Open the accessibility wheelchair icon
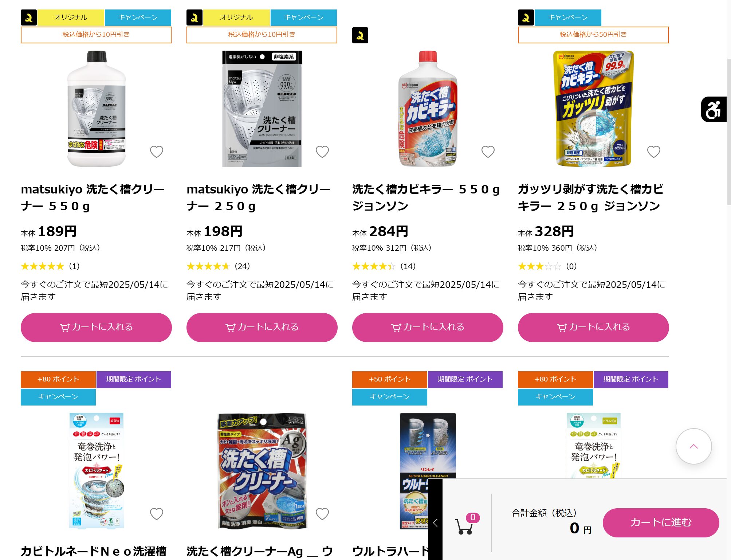This screenshot has width=731, height=560. pyautogui.click(x=713, y=109)
